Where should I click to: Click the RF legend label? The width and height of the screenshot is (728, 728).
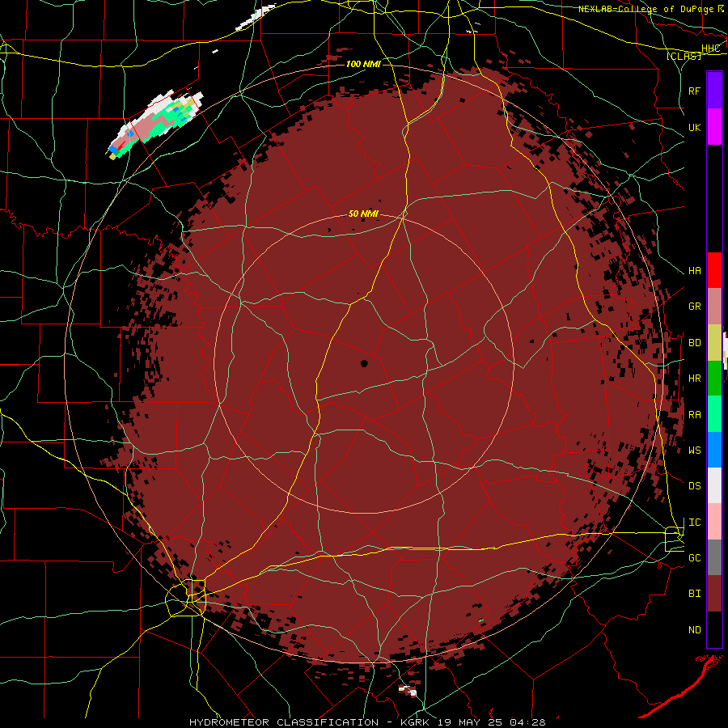[694, 91]
